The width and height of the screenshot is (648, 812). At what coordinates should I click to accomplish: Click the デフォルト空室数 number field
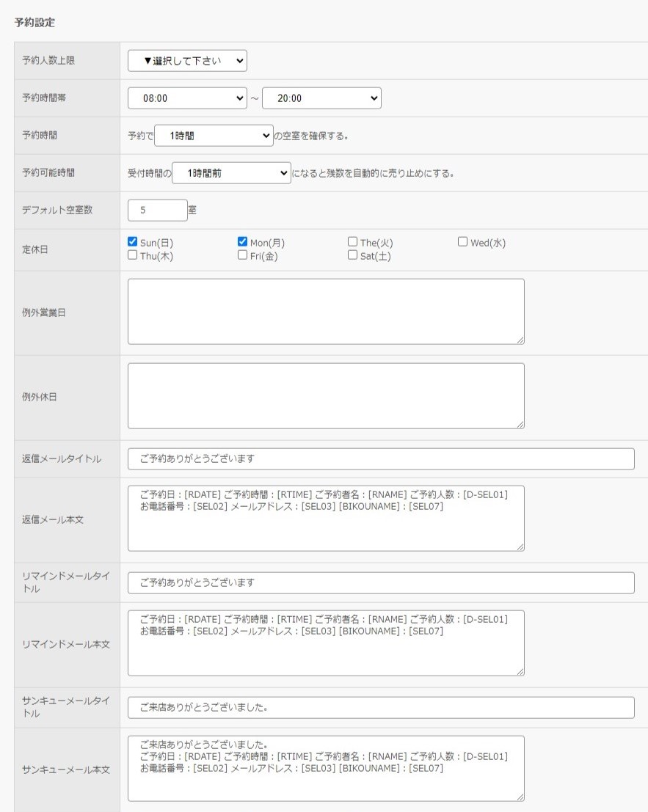[x=157, y=210]
